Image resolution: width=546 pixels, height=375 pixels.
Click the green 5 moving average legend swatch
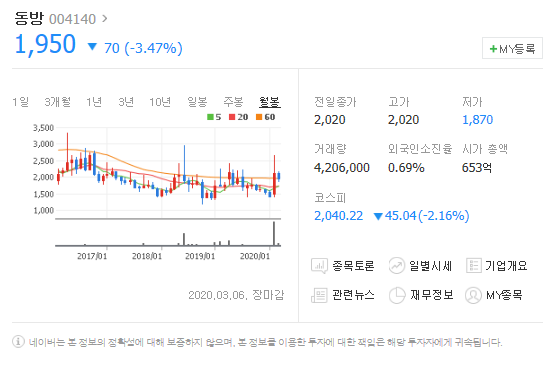pos(210,117)
